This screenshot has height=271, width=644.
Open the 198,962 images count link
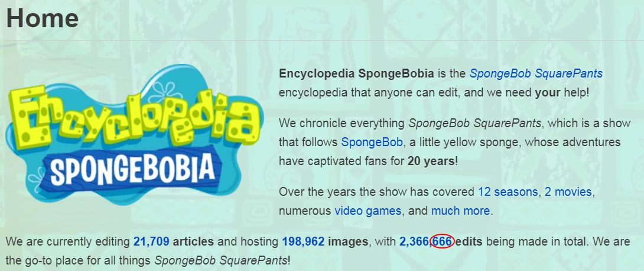[x=303, y=242]
